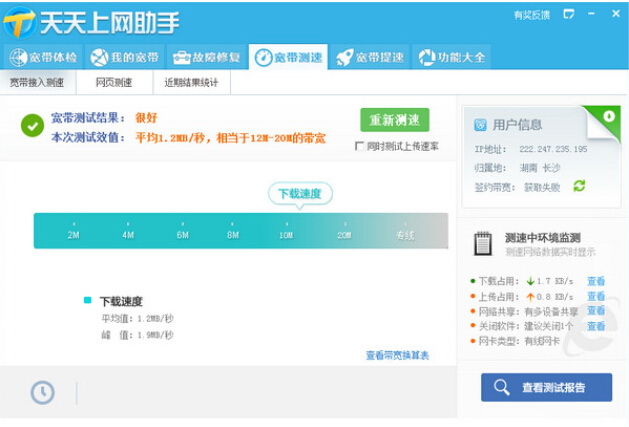
Task: Close the 天天上网助手 window
Action: pyautogui.click(x=616, y=14)
